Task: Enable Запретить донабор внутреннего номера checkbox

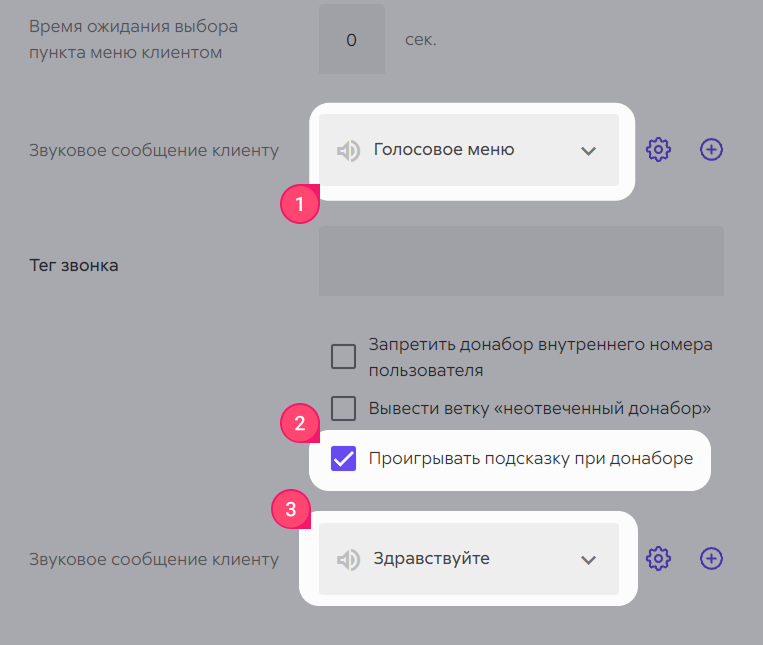Action: click(344, 357)
